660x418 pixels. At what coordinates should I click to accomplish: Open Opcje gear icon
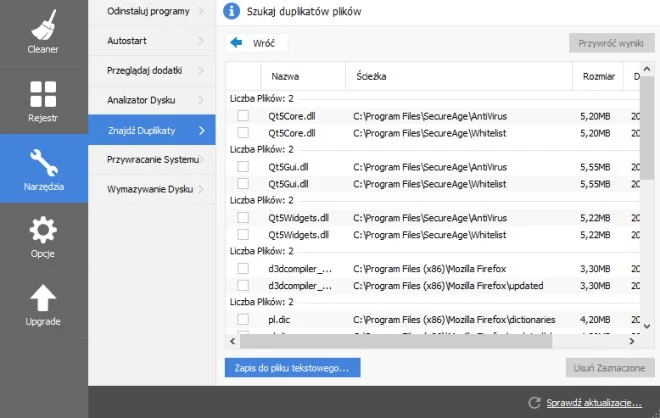coord(43,232)
